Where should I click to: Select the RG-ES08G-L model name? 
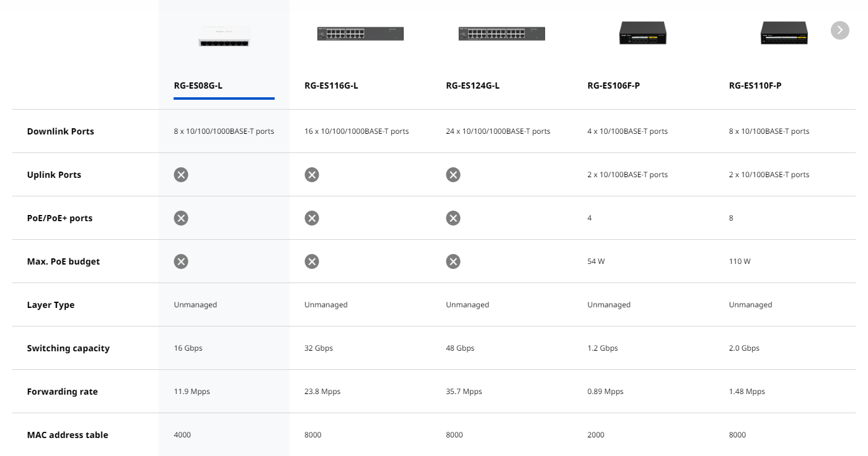pyautogui.click(x=198, y=85)
